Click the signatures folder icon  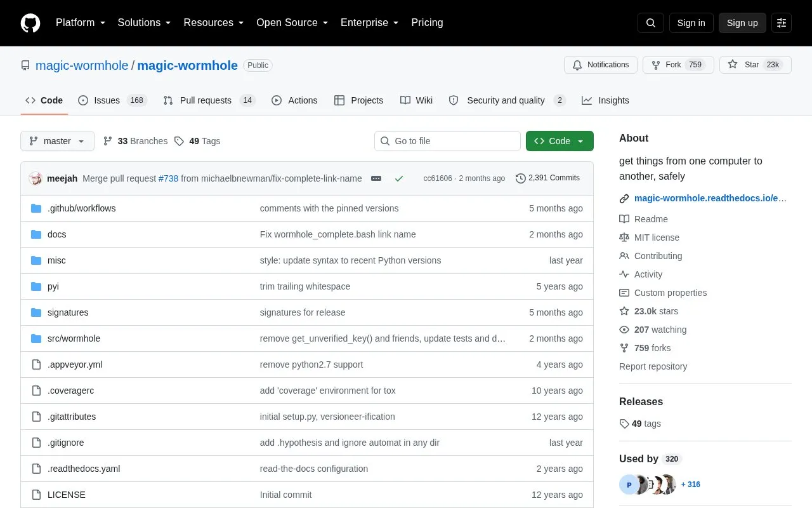36,312
